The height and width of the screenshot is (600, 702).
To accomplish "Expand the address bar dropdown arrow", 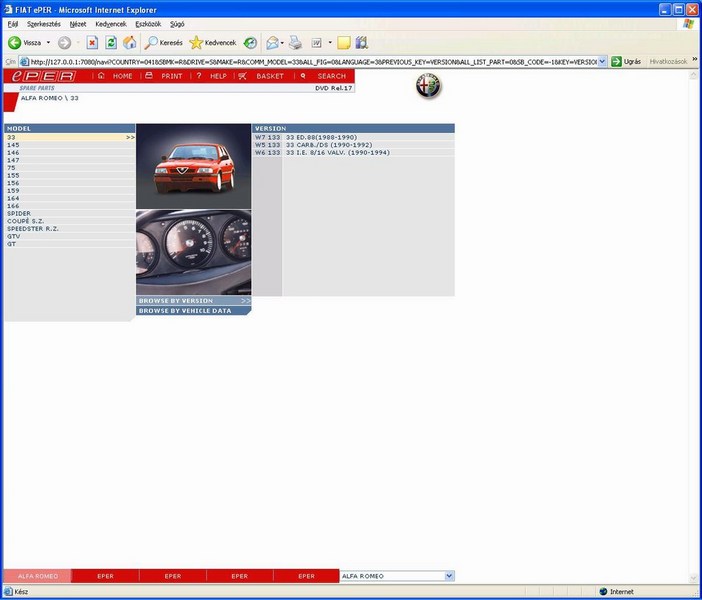I will coord(603,62).
